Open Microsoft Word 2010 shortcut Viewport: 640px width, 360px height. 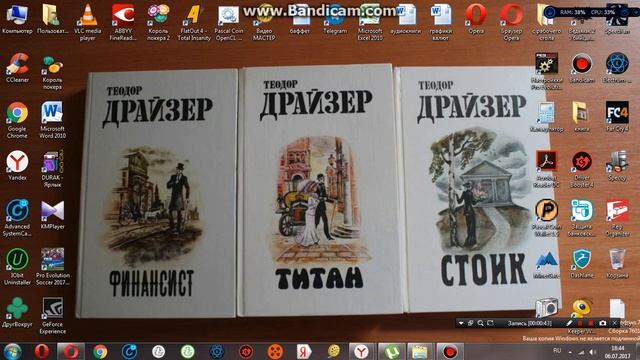(x=52, y=120)
